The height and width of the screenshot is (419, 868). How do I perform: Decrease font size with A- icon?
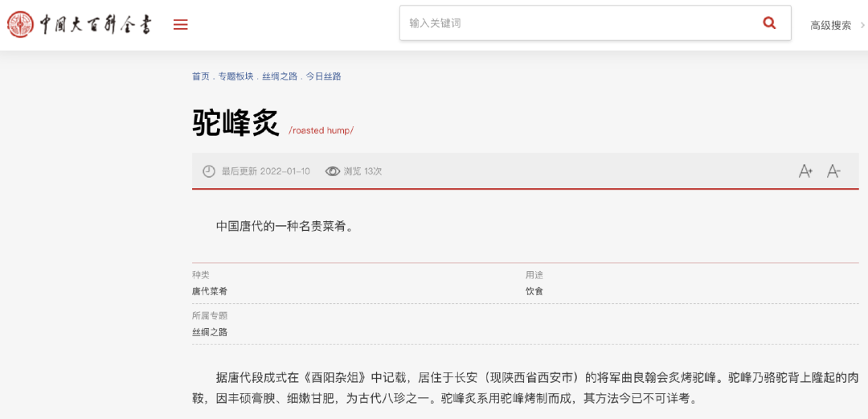point(833,171)
